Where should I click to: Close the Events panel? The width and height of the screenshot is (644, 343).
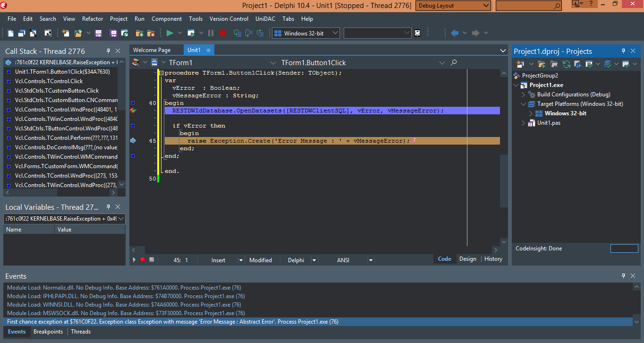point(633,276)
